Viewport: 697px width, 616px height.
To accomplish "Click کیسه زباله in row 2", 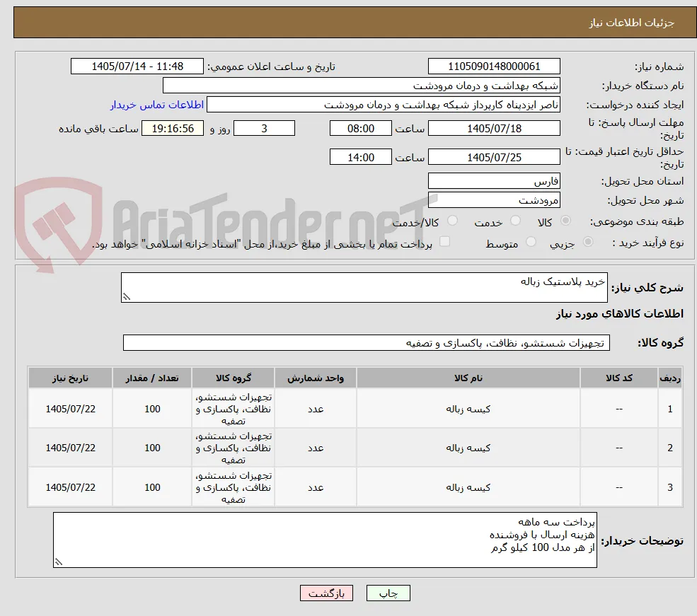I will pyautogui.click(x=468, y=448).
